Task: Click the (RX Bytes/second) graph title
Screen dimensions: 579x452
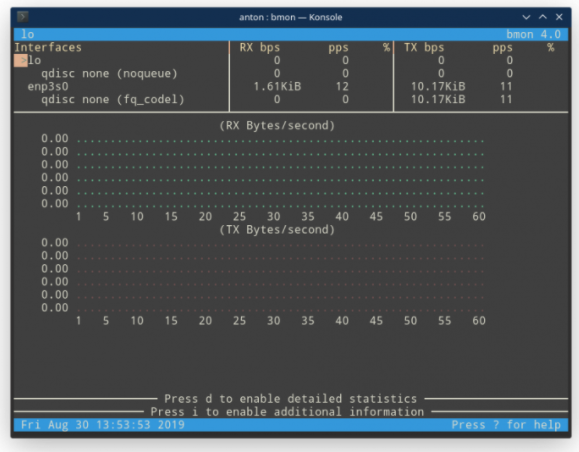Action: pyautogui.click(x=277, y=126)
